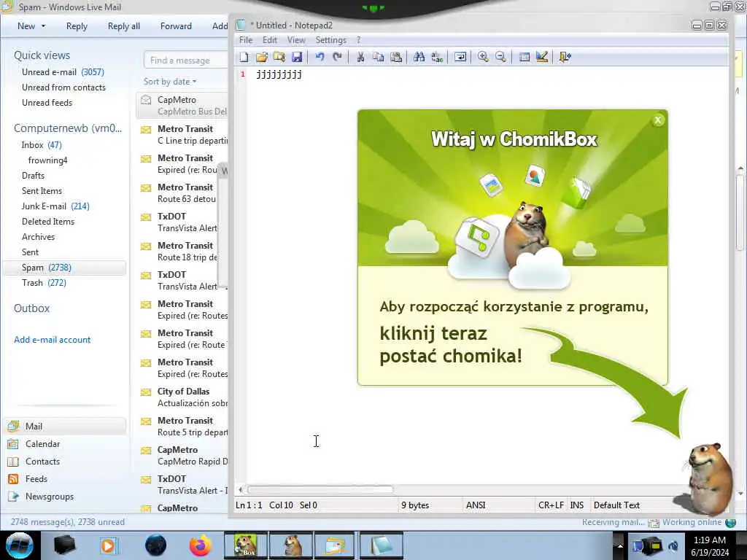This screenshot has width=747, height=560.
Task: Open the Metro Transit Route 5 trip message
Action: click(x=183, y=426)
